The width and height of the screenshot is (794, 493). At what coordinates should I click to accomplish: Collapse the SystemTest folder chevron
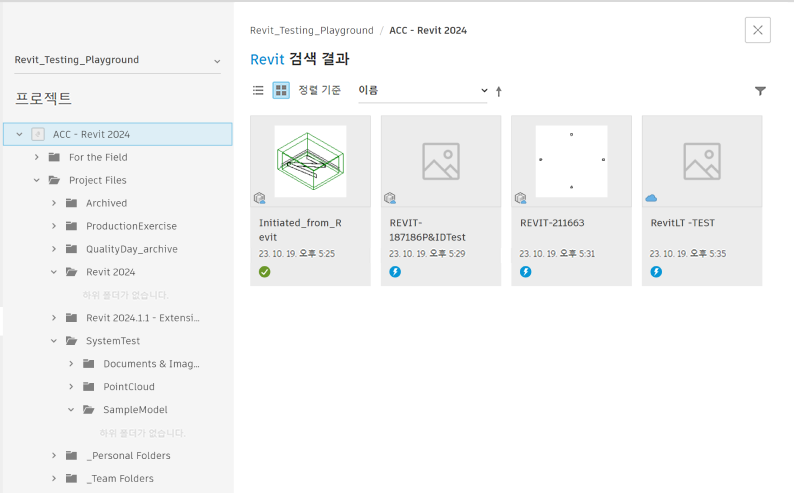[54, 341]
